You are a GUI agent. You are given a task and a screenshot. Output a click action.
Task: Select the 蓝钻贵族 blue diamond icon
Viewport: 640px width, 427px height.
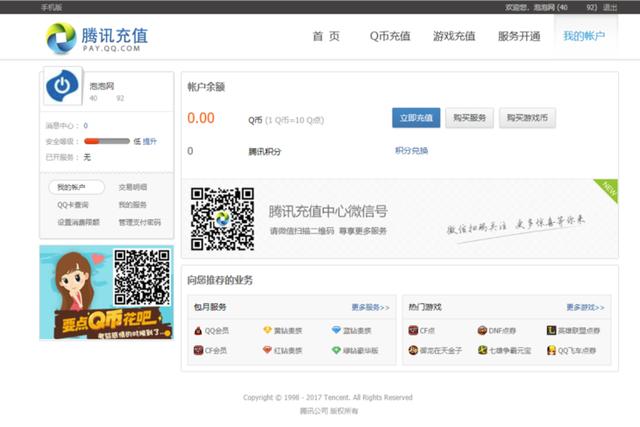click(x=335, y=330)
